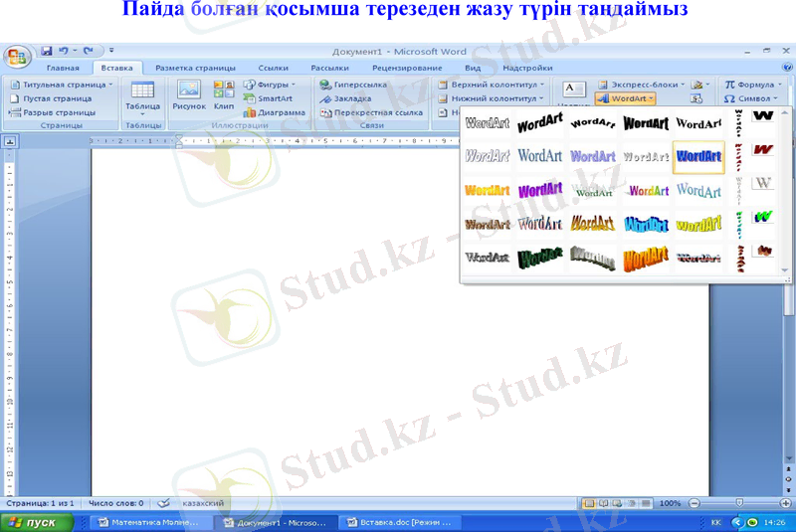The width and height of the screenshot is (796, 532).
Task: Open quick access toolbar customize arrow
Action: click(111, 50)
